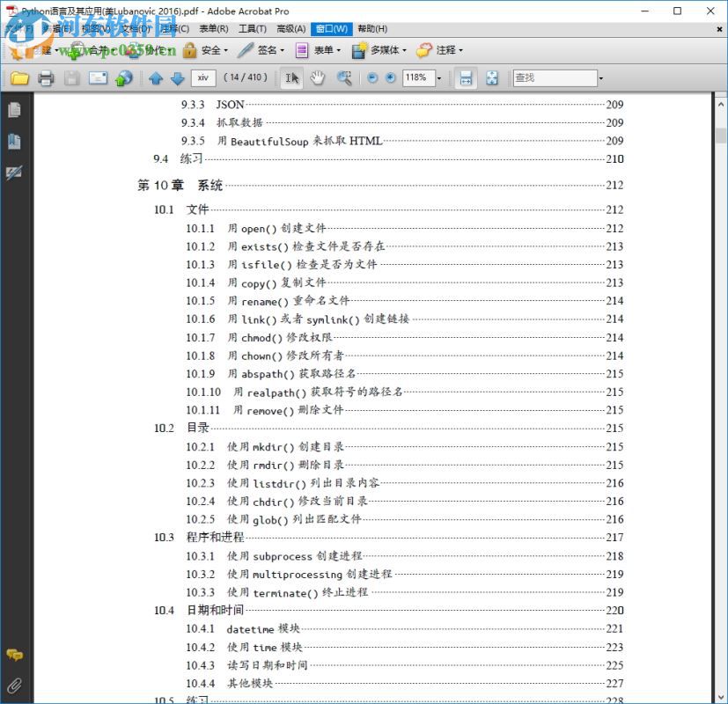Open the Attachments panel paperclip icon
The image size is (728, 704).
13,686
